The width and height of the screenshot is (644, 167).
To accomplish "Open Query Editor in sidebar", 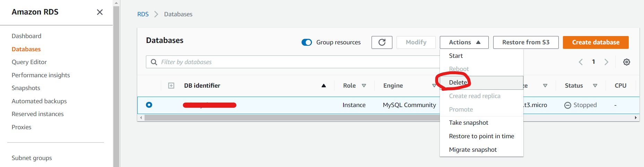I will pos(29,62).
